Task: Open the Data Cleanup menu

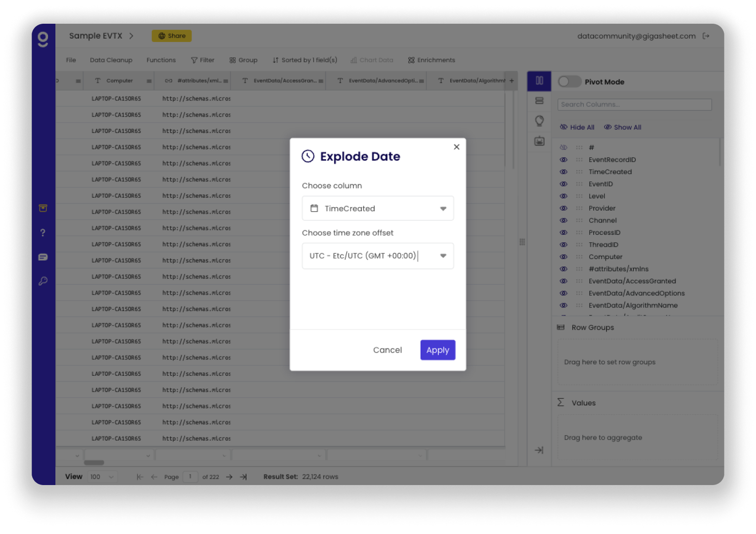Action: (x=111, y=60)
